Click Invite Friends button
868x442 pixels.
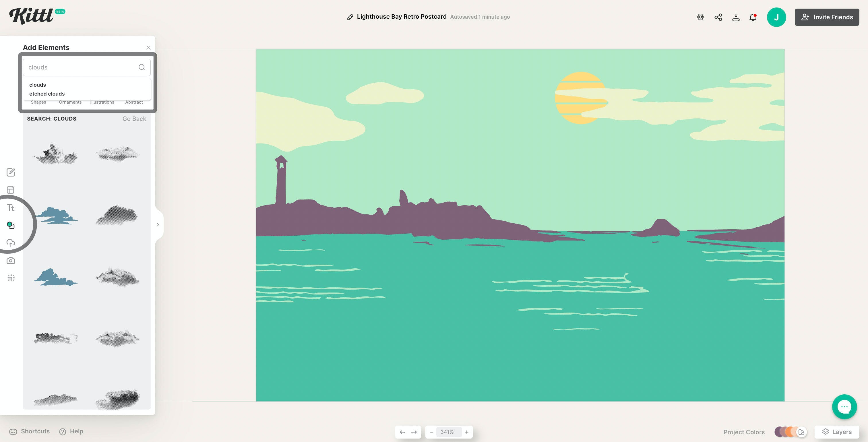pos(827,17)
